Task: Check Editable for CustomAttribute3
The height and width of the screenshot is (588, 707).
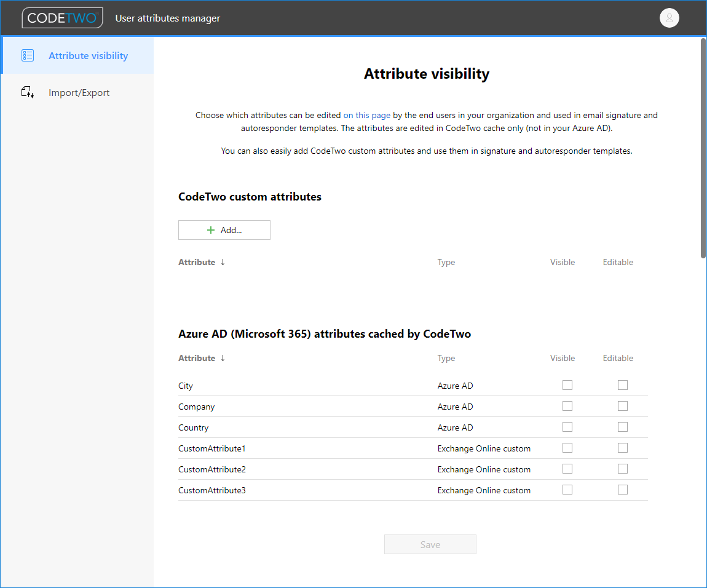Action: tap(623, 490)
